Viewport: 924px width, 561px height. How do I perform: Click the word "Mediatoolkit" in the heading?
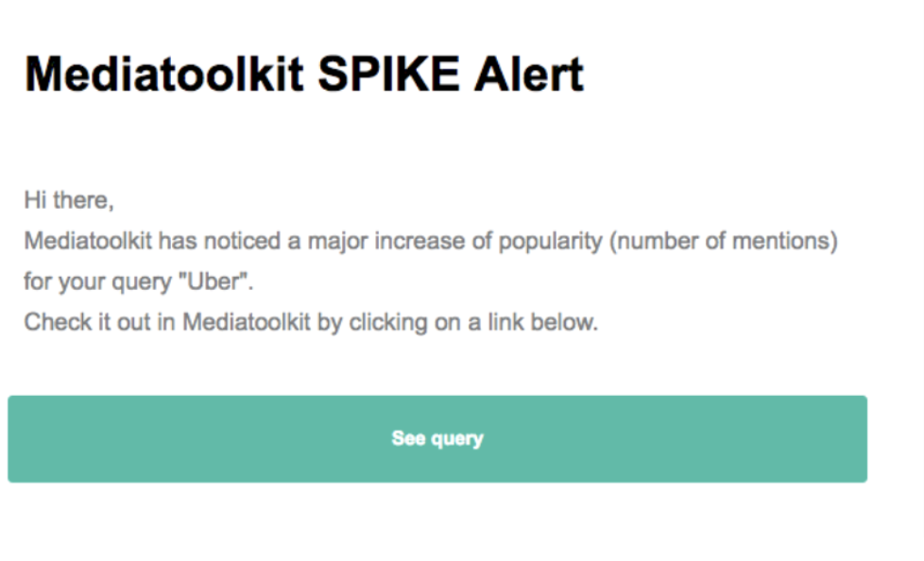[163, 73]
